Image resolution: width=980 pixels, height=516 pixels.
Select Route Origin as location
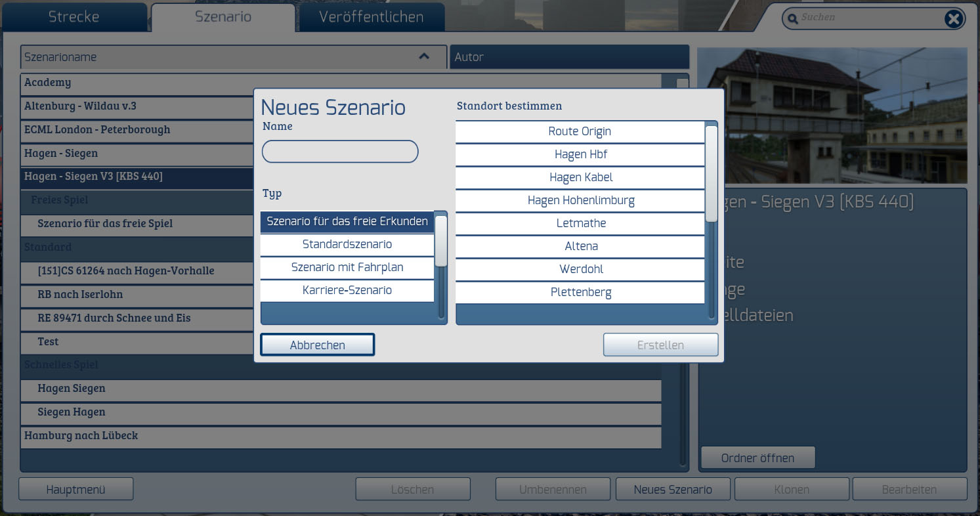point(580,131)
